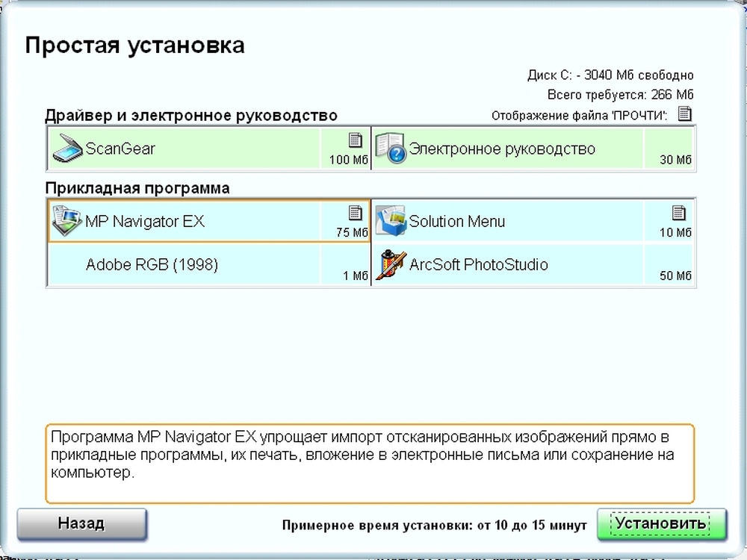Click the Solution Menu folder icon
Screen dimensions: 747x560
point(390,221)
